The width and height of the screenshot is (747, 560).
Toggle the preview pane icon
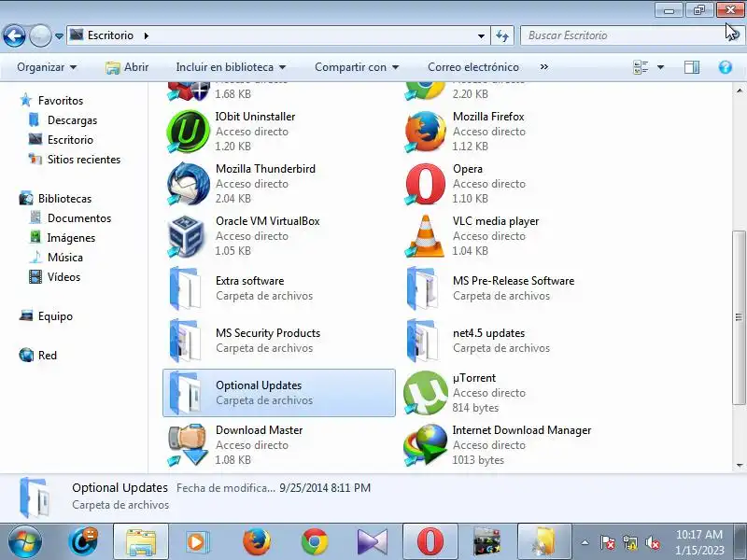(x=692, y=67)
